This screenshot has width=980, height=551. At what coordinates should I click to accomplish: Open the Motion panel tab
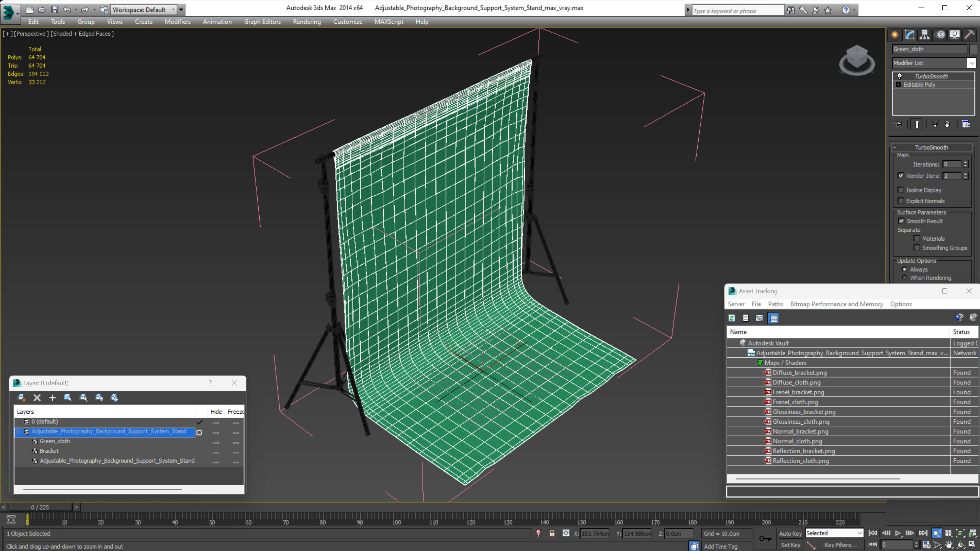(940, 35)
